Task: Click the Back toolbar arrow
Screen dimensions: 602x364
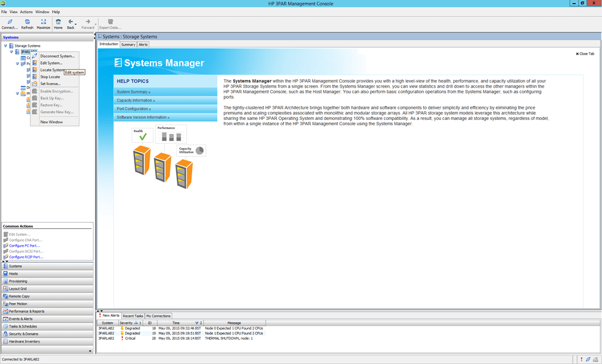Action: point(71,22)
